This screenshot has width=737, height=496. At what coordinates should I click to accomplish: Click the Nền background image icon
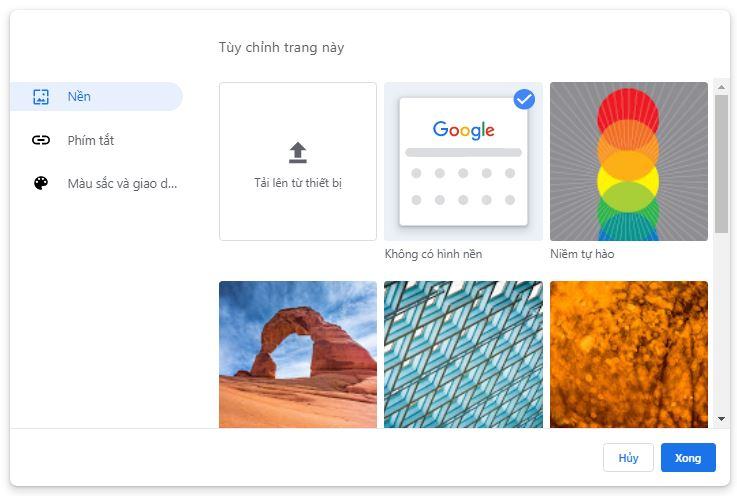pos(41,97)
